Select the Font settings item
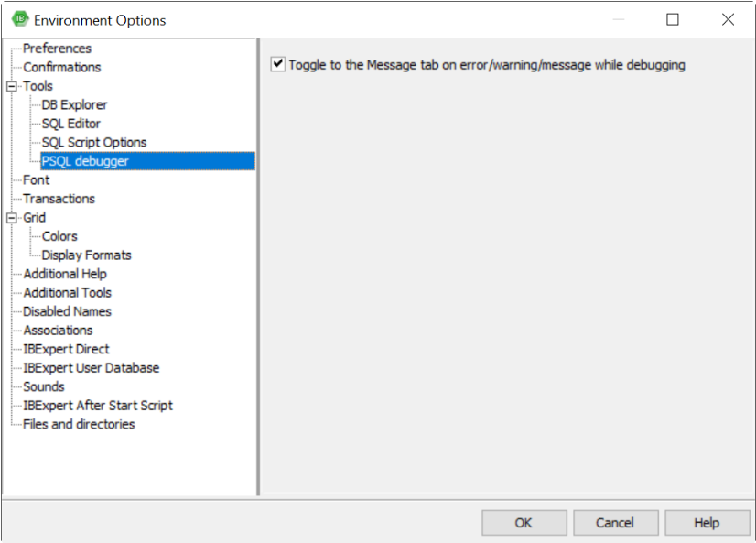The image size is (756, 543). click(x=37, y=179)
